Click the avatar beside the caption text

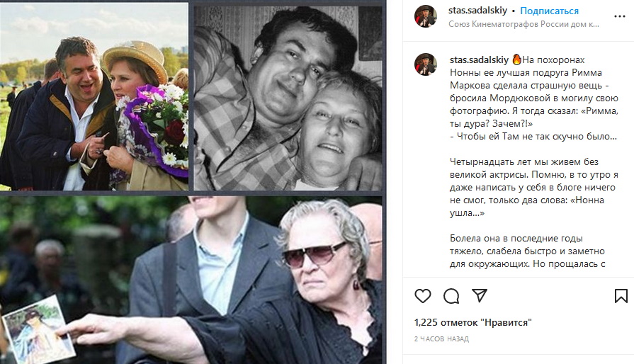pos(425,64)
